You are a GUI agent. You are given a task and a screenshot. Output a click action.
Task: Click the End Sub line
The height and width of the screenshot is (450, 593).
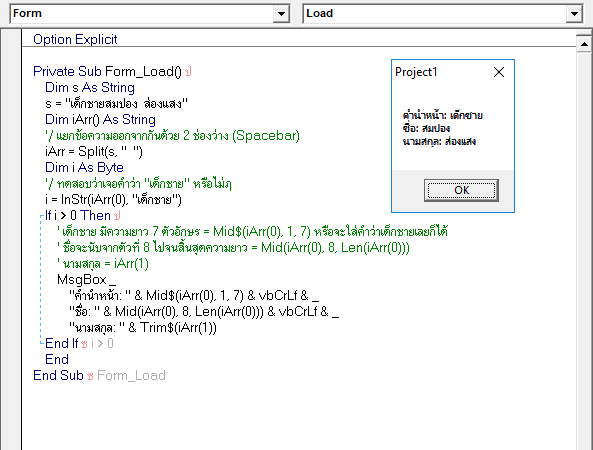58,376
